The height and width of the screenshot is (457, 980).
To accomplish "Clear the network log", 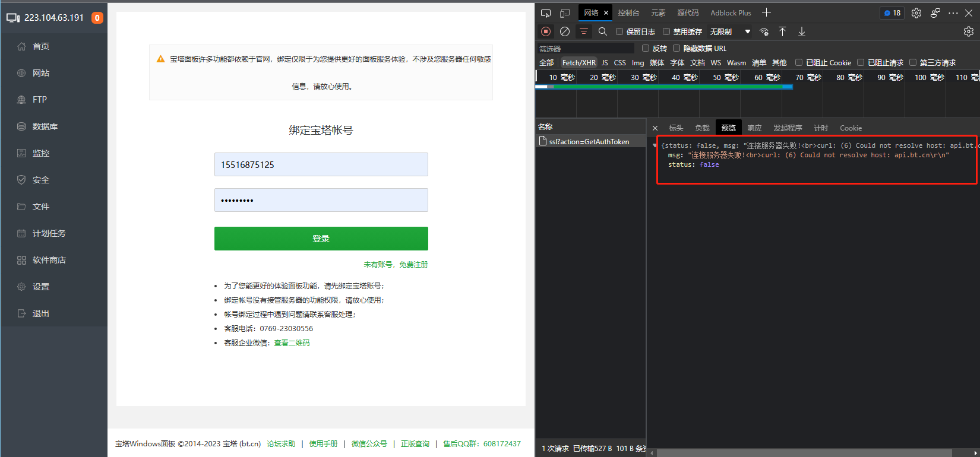I will (x=565, y=31).
